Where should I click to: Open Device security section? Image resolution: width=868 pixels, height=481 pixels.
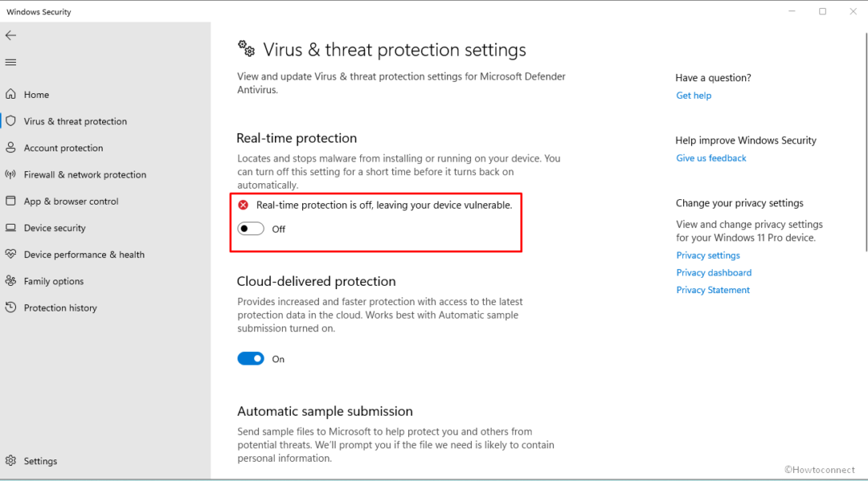(x=53, y=228)
